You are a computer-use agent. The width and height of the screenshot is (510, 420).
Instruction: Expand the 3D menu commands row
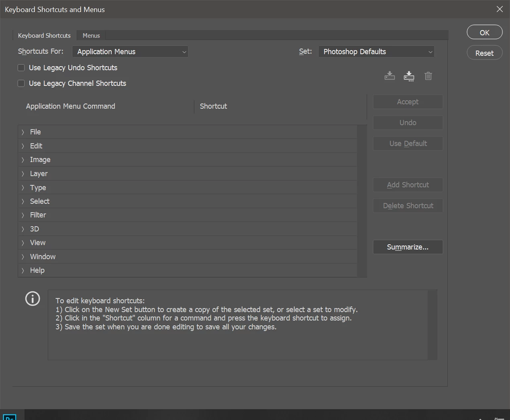(x=187, y=229)
